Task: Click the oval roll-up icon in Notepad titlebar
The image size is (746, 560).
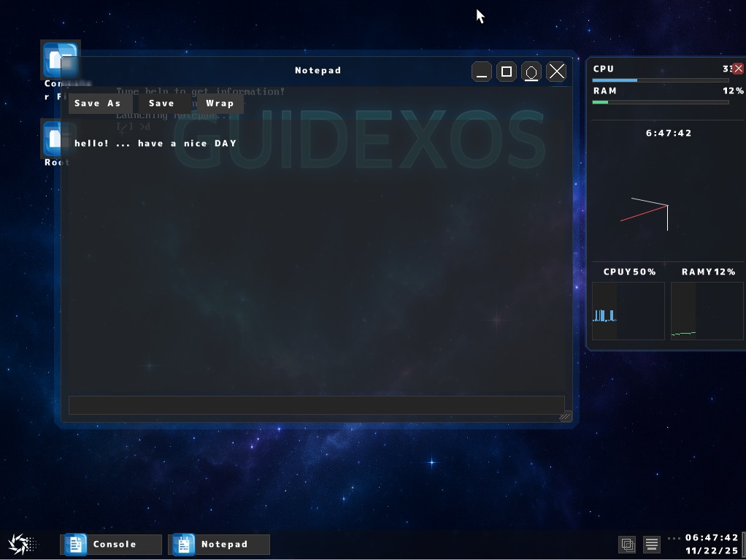Action: click(x=531, y=71)
